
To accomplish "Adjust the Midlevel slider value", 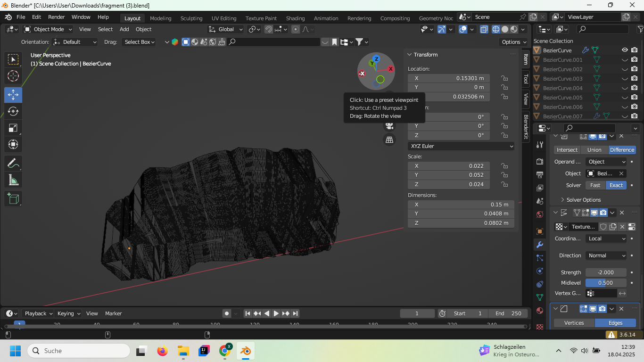I will point(606,283).
